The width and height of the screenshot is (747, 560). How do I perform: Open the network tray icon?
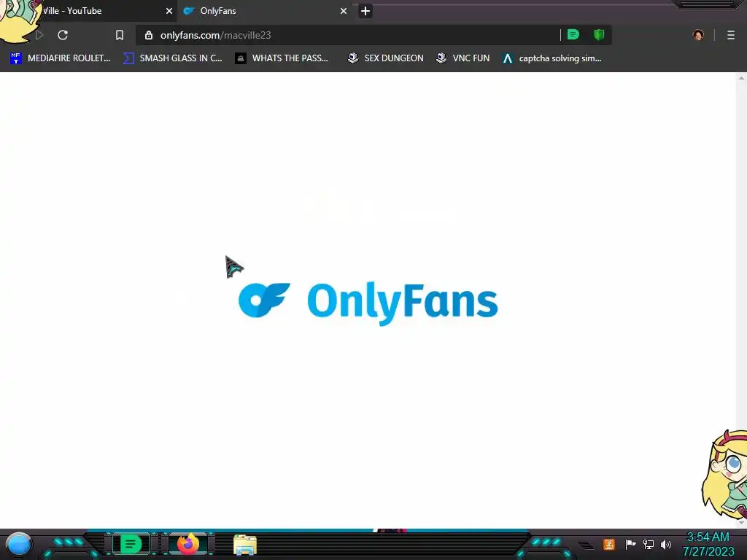[648, 544]
